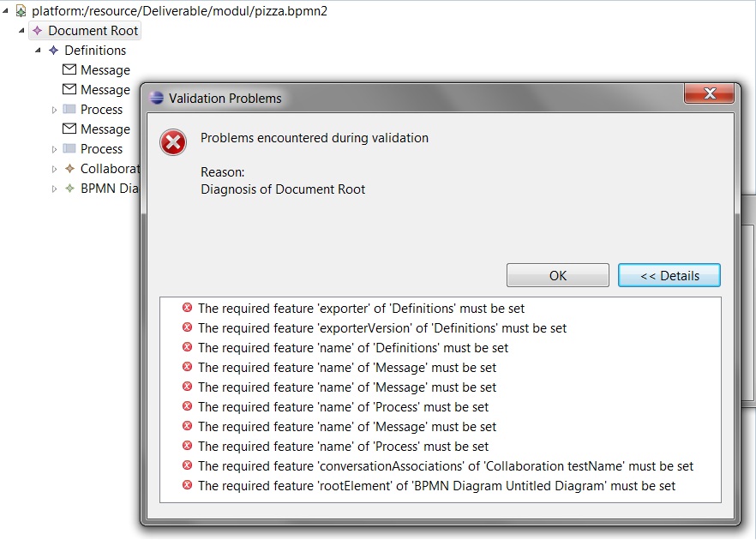Click the second Process icon in tree
The height and width of the screenshot is (540, 756).
(69, 148)
